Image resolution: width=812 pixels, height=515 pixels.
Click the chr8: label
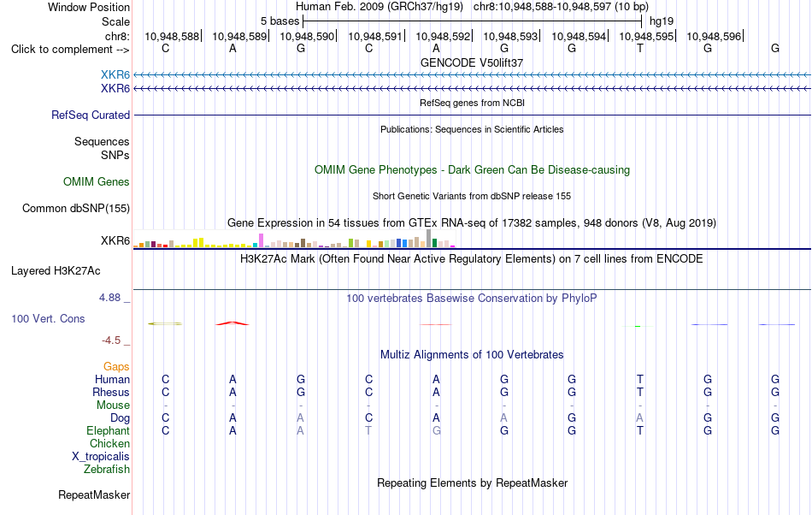tap(118, 36)
